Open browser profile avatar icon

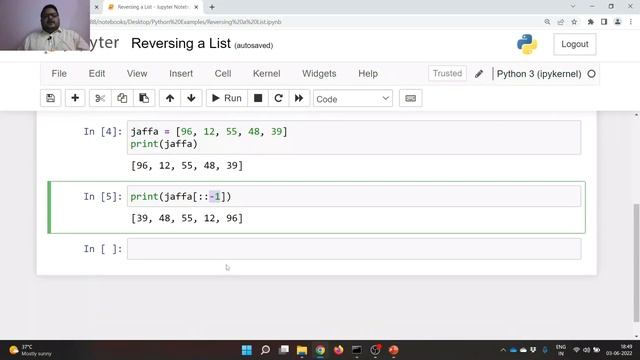(x=618, y=22)
